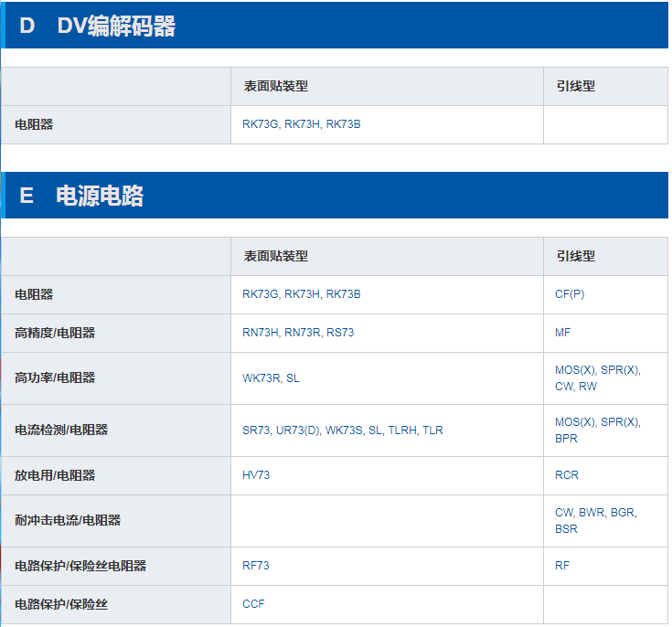The width and height of the screenshot is (672, 627).
Task: Open the WK73S product link
Action: (x=344, y=430)
